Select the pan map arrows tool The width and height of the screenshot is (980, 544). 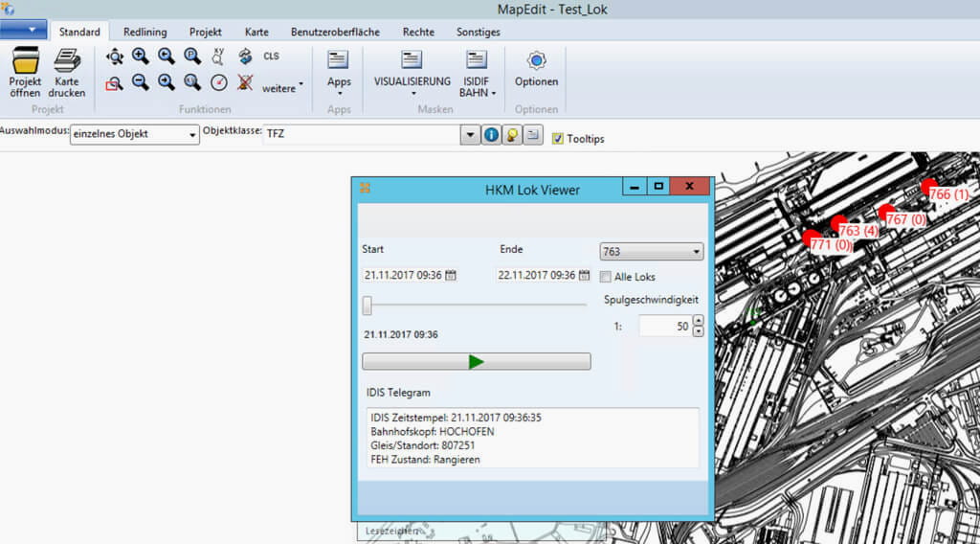115,57
